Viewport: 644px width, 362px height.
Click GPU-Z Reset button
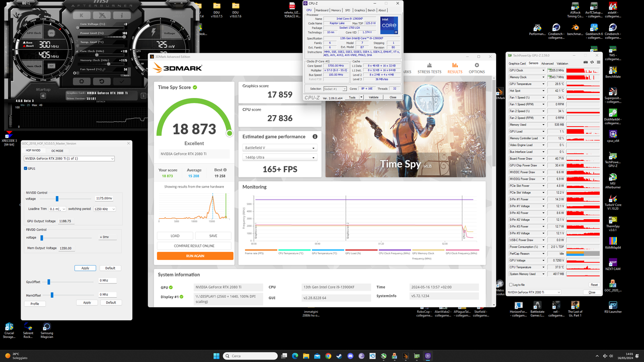click(594, 285)
